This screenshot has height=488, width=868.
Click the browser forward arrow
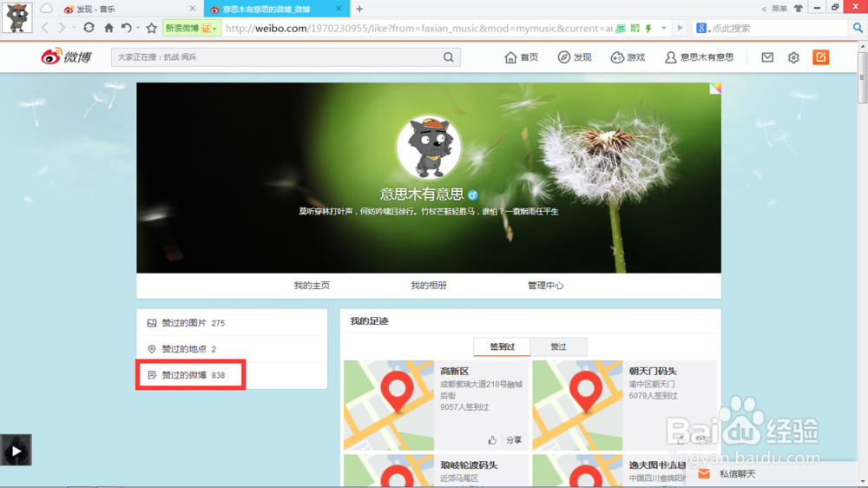(x=62, y=28)
